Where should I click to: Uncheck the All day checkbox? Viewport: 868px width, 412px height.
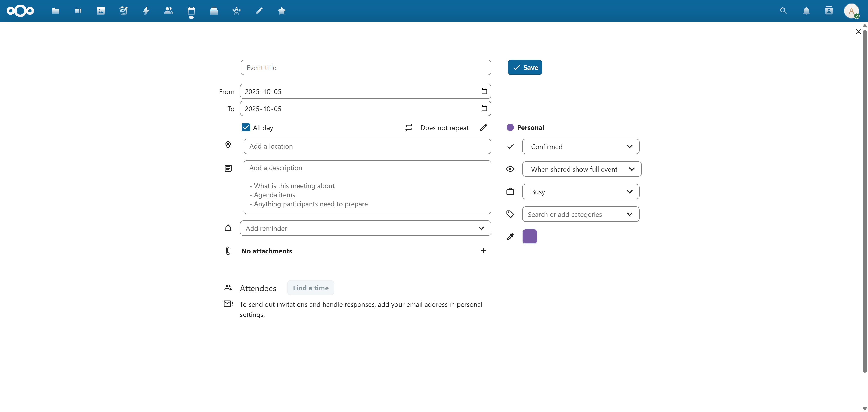tap(246, 128)
